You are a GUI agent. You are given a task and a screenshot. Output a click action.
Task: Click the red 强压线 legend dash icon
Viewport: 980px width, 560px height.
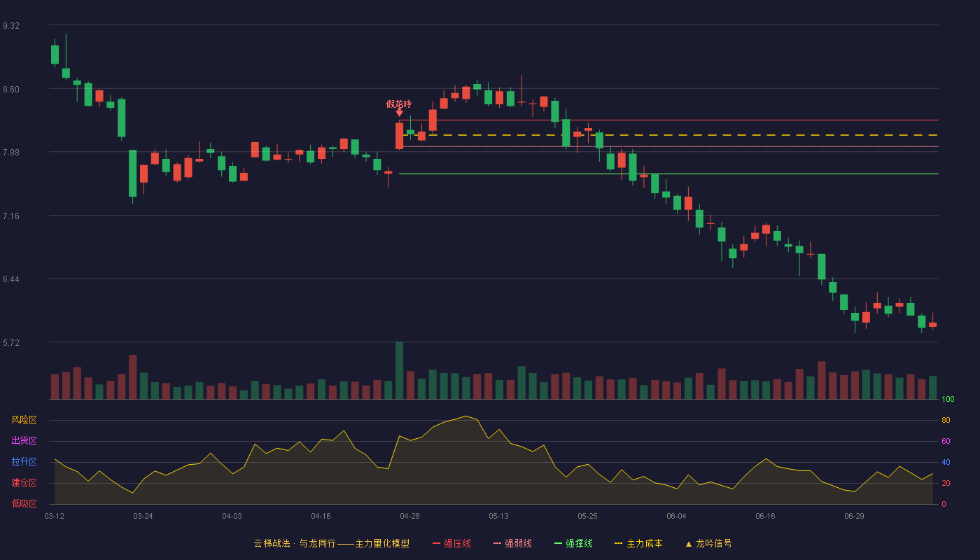[436, 544]
